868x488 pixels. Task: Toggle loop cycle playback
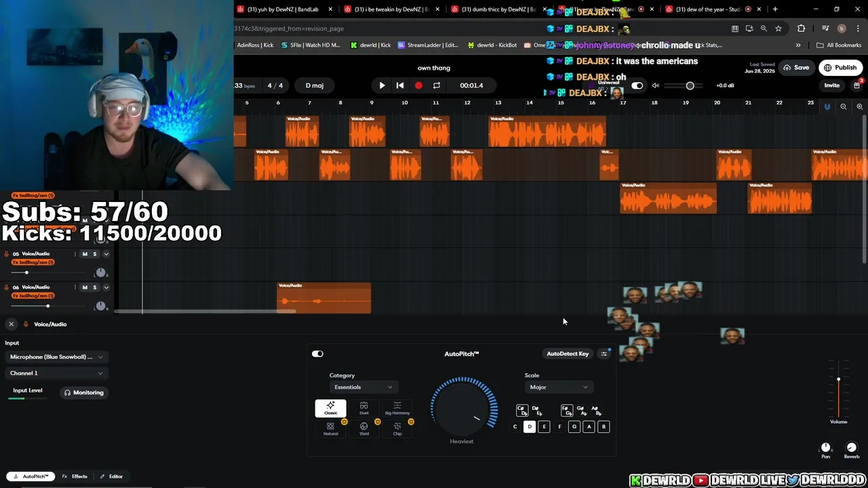(x=437, y=85)
